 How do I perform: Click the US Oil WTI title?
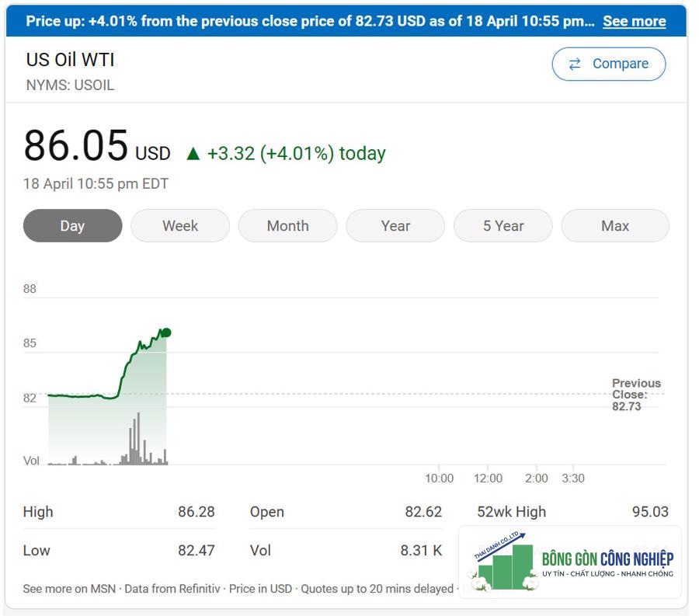pos(71,60)
